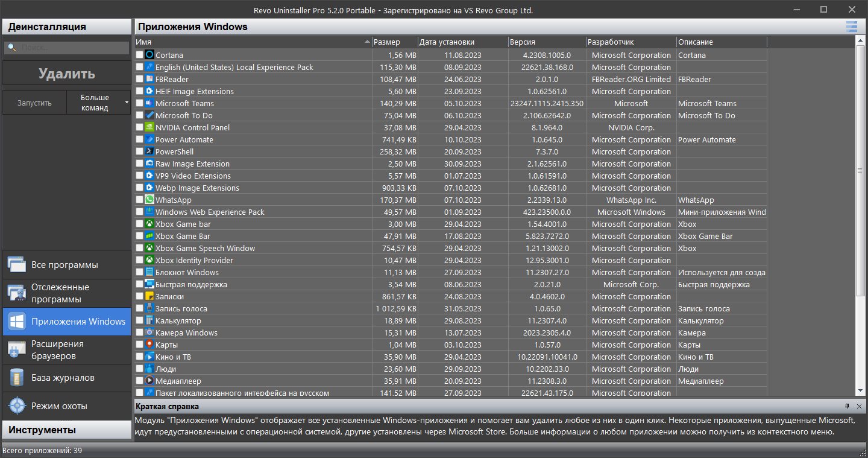Tick the checkbox for PowerShell
Image resolution: width=868 pixels, height=458 pixels.
[140, 151]
